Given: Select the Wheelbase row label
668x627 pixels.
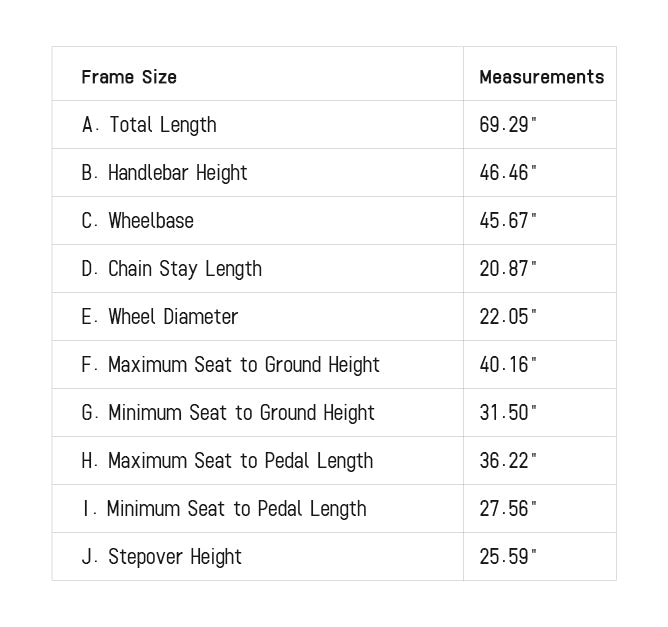Looking at the screenshot, I should click(138, 221).
